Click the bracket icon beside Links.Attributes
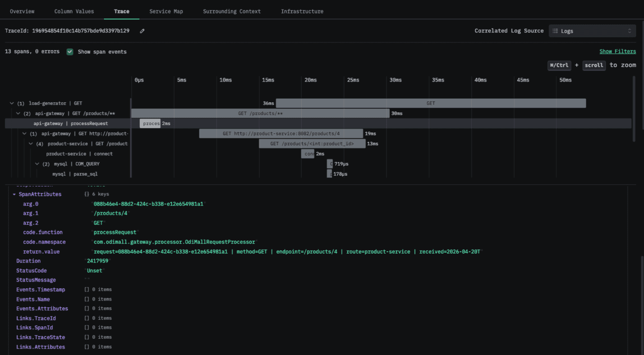Image resolution: width=644 pixels, height=355 pixels. 87,347
